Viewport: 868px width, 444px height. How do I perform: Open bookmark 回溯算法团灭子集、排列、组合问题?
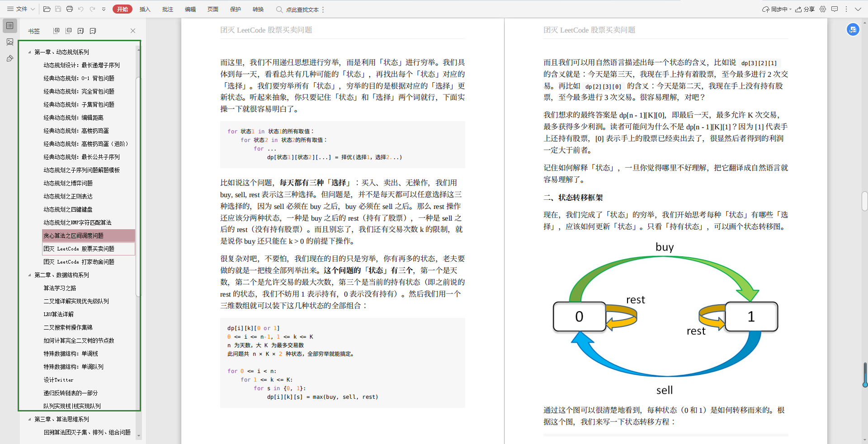pyautogui.click(x=87, y=432)
